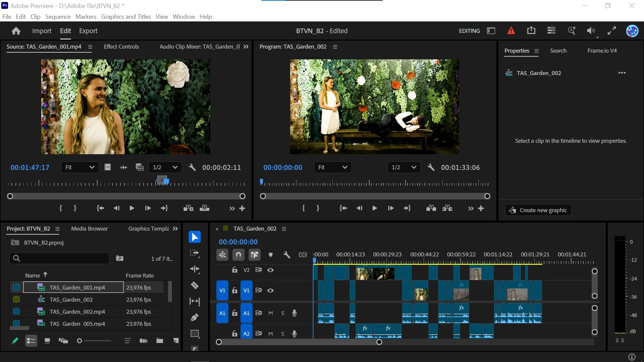Screen dimensions: 644x362
Task: Expand Project panel overflow tabs chevron
Action: [x=175, y=229]
